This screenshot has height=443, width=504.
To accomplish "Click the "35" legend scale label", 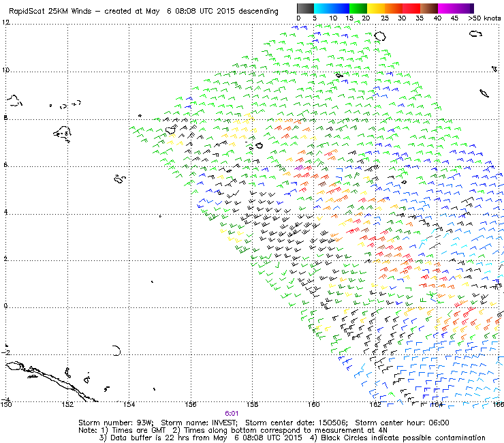I will (420, 18).
